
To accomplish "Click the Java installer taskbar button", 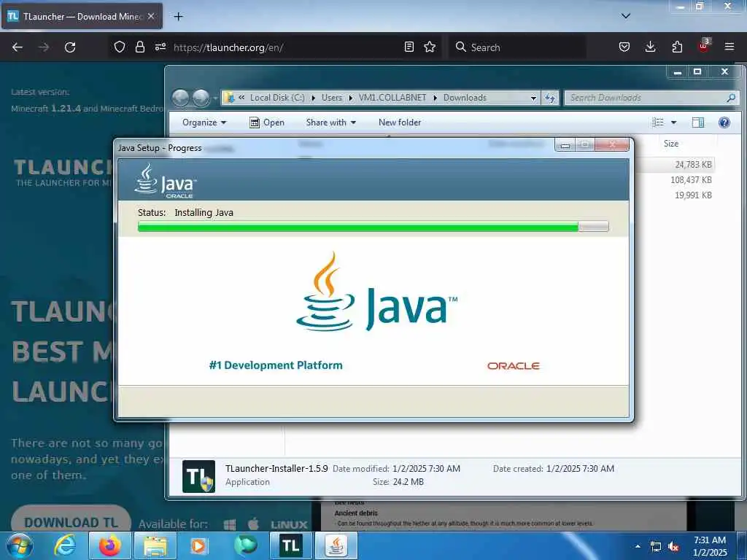I will tap(336, 545).
